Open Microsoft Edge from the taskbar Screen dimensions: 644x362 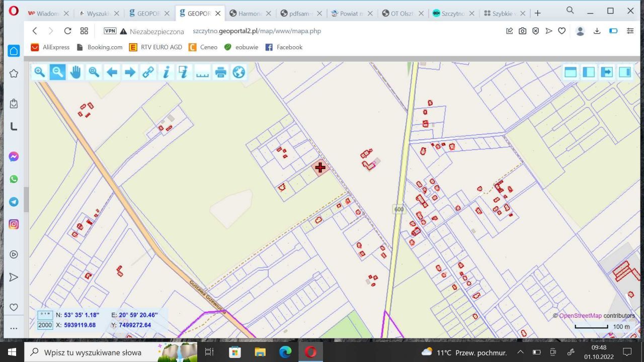pyautogui.click(x=285, y=352)
